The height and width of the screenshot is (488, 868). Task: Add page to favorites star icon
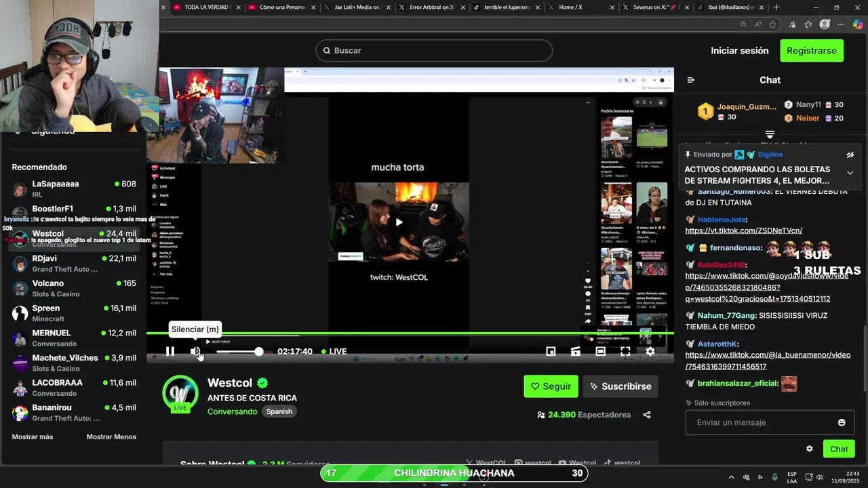(773, 24)
